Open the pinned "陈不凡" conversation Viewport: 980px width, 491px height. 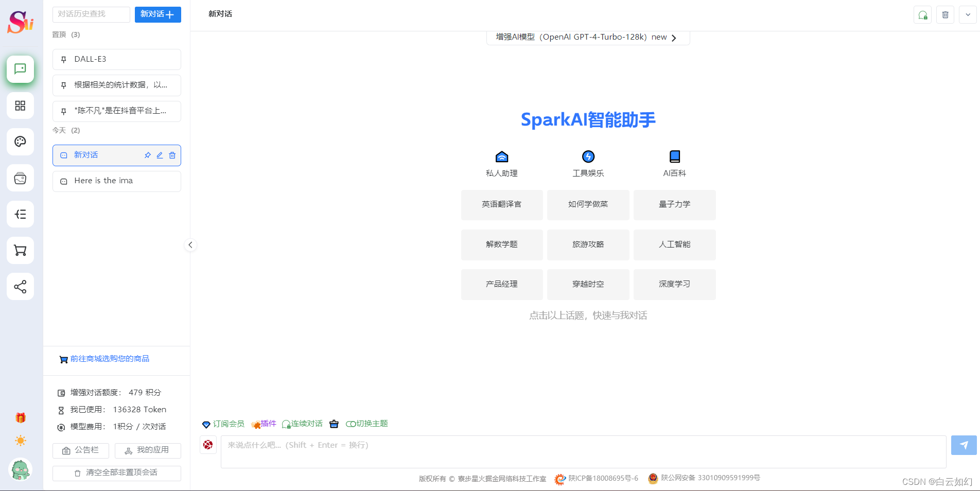click(117, 111)
